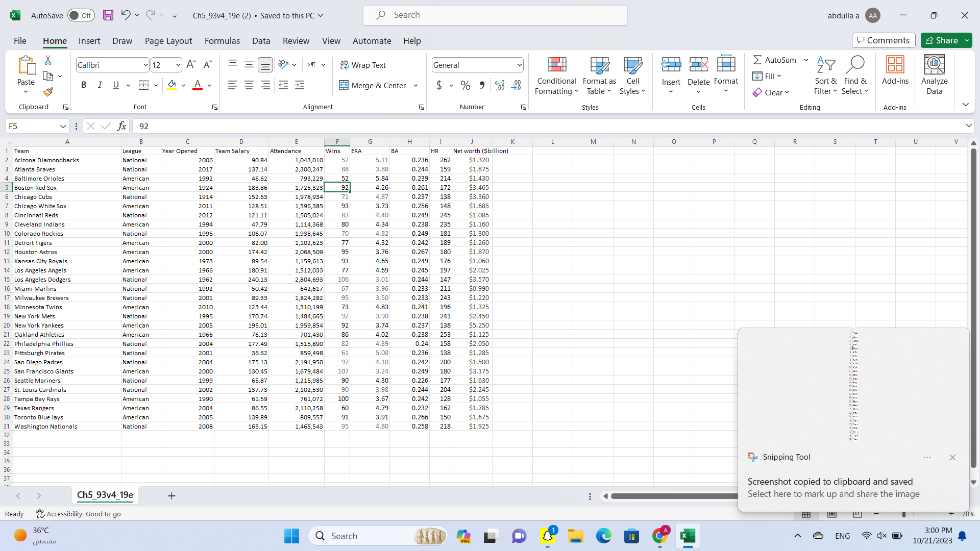Open the Add-ins button
980x551 pixels.
(895, 70)
